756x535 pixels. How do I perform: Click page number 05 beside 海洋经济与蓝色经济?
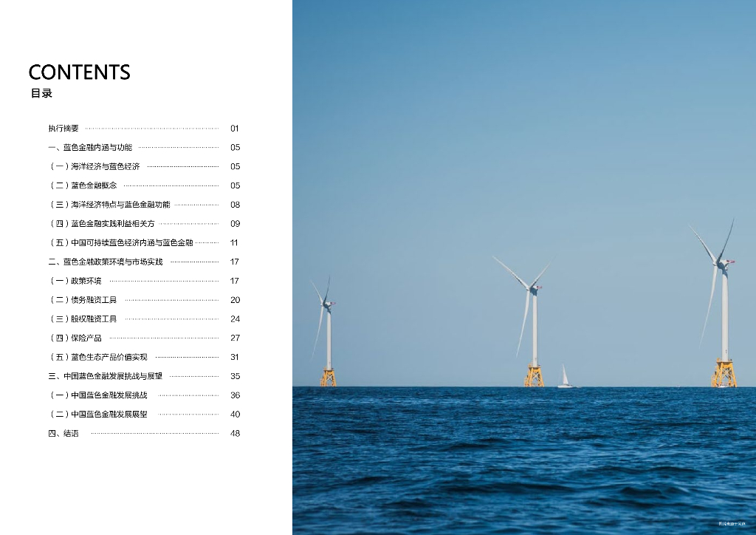[x=235, y=166]
